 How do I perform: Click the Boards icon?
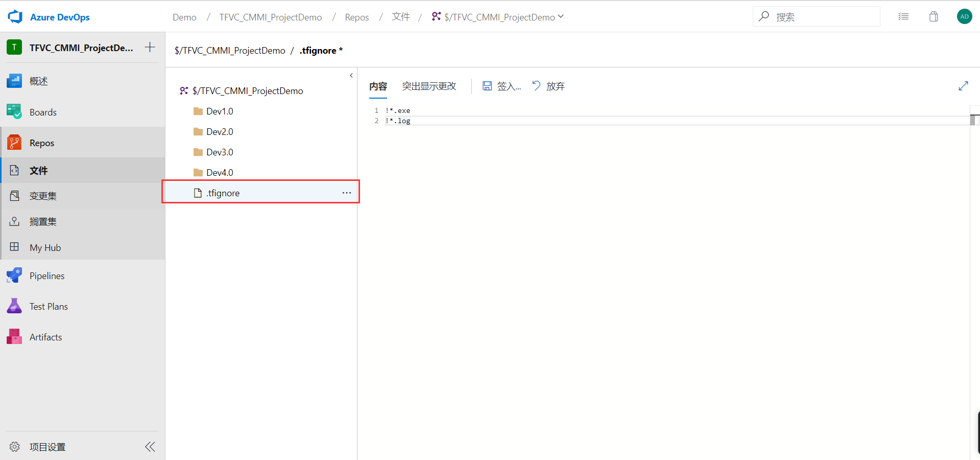(x=14, y=112)
